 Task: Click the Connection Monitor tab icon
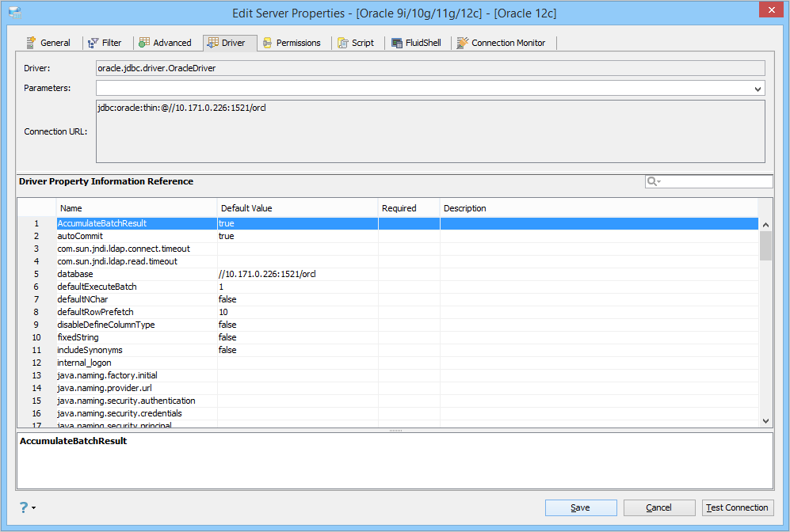pyautogui.click(x=463, y=43)
